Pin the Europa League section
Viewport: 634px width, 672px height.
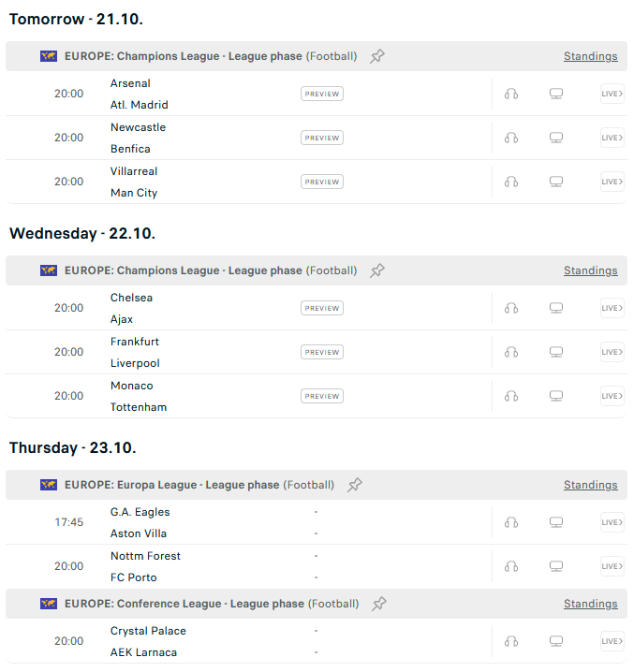[x=354, y=485]
